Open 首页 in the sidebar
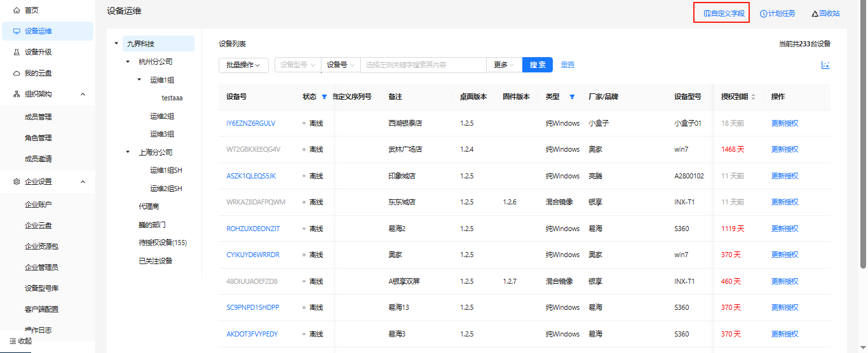The width and height of the screenshot is (868, 353). [48, 10]
